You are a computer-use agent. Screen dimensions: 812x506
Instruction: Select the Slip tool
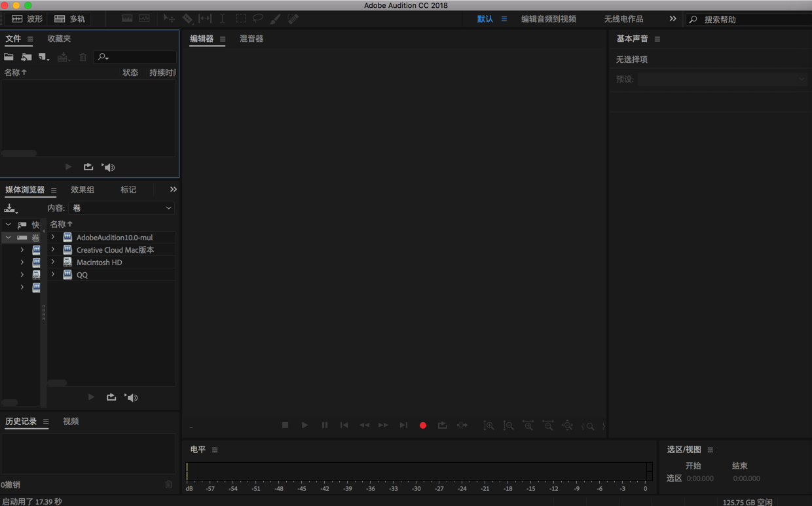pos(205,19)
